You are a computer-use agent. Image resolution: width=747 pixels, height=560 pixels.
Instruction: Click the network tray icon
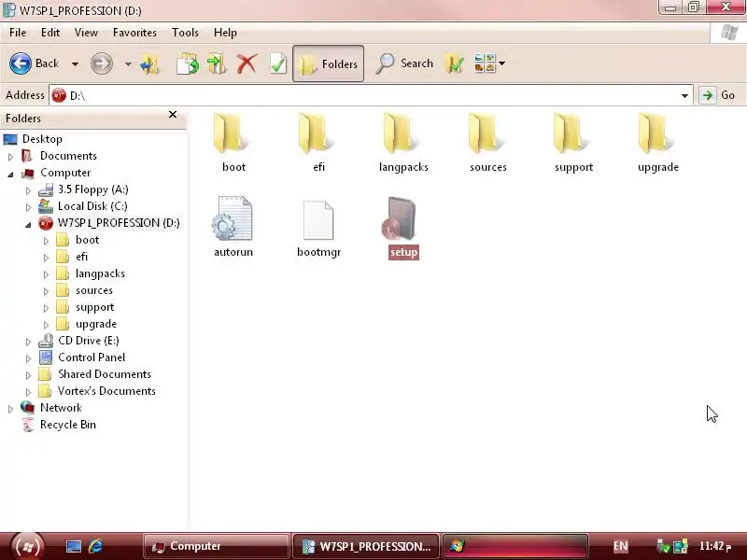[681, 546]
